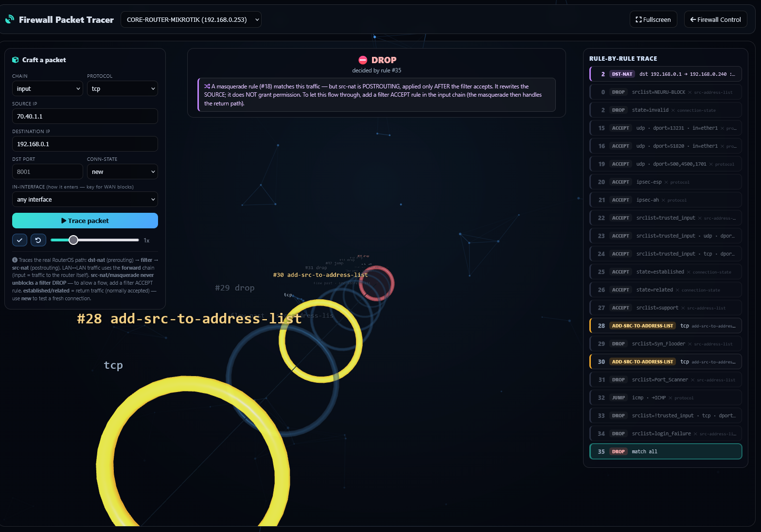Image resolution: width=761 pixels, height=532 pixels.
Task: Select rule 27 ACCEPT srclist=support row
Action: [666, 308]
